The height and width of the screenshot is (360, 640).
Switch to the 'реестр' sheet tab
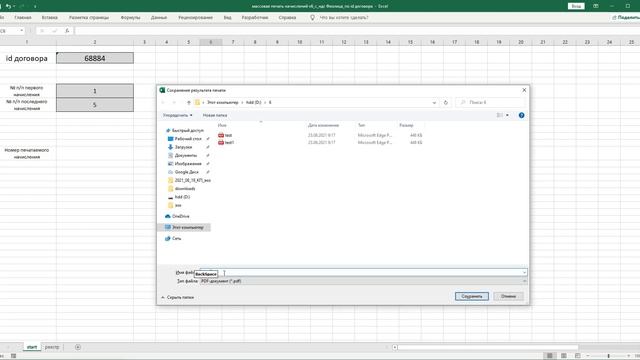[52, 347]
